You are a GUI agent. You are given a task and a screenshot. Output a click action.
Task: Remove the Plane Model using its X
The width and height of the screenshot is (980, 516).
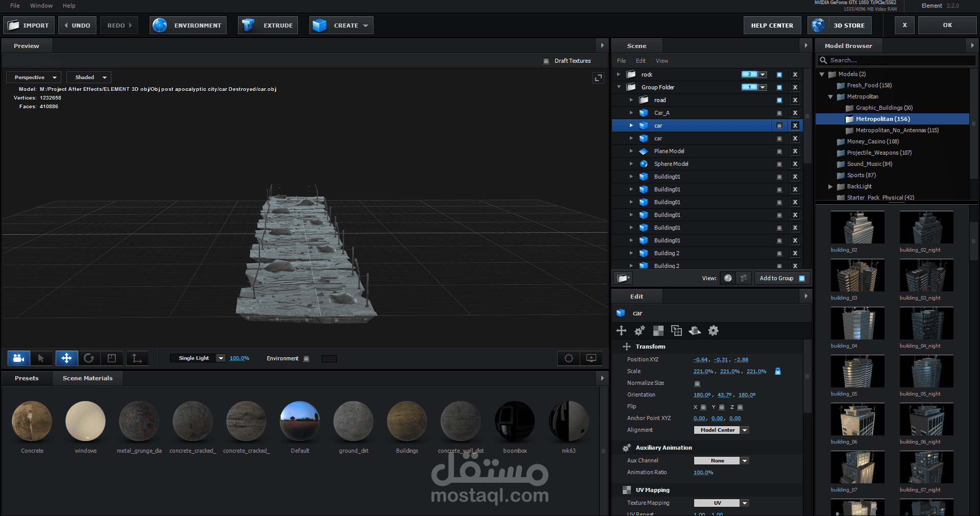point(795,151)
